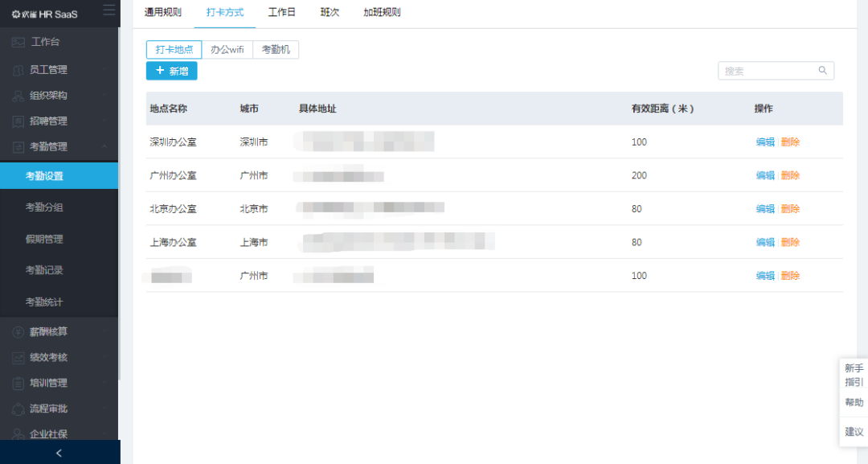Open the 考勤设置 menu item
This screenshot has width=868, height=464.
pos(59,176)
